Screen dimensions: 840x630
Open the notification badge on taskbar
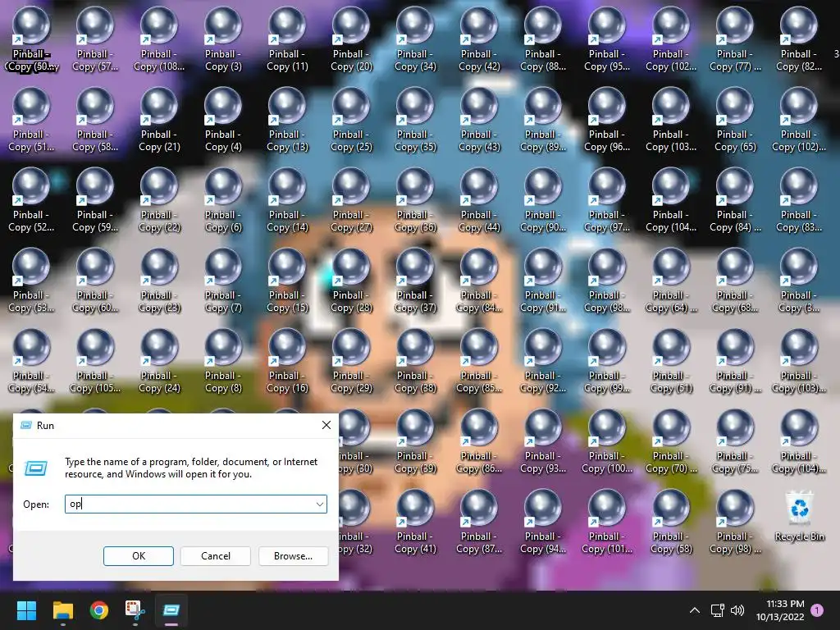click(817, 610)
